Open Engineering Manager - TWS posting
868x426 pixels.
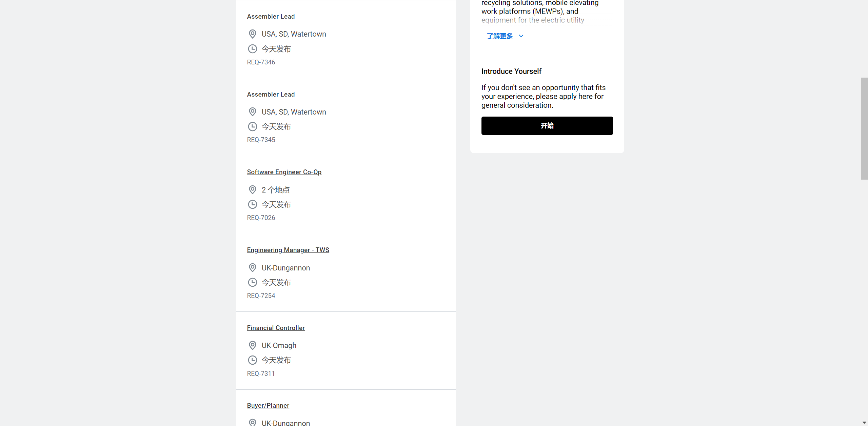pos(288,250)
